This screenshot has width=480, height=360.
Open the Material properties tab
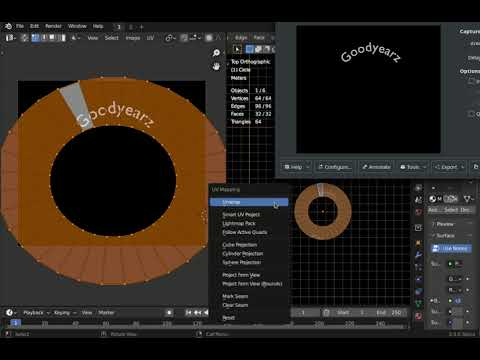418,316
